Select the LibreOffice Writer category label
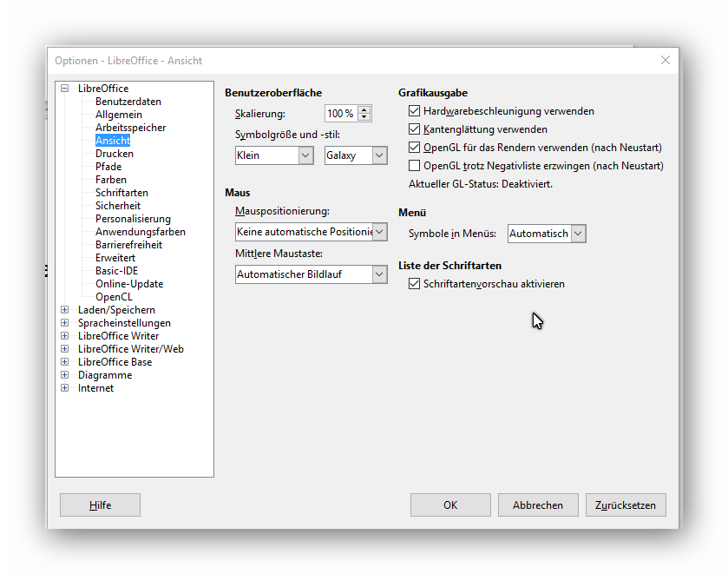 (x=118, y=335)
